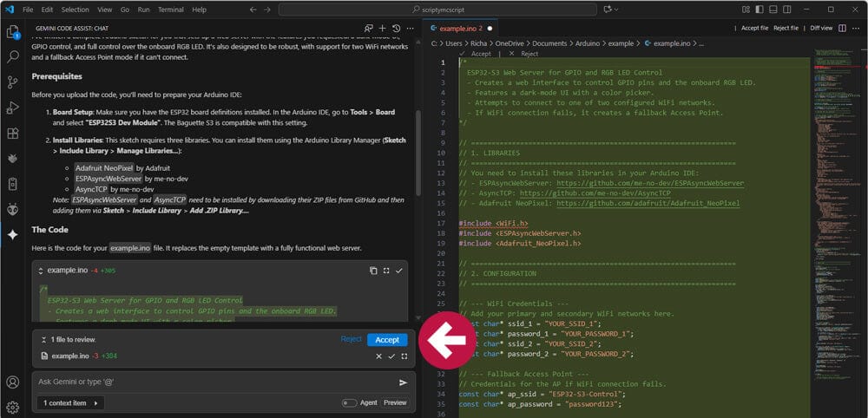Collapse the example.ino code block
868x418 pixels.
pyautogui.click(x=41, y=271)
